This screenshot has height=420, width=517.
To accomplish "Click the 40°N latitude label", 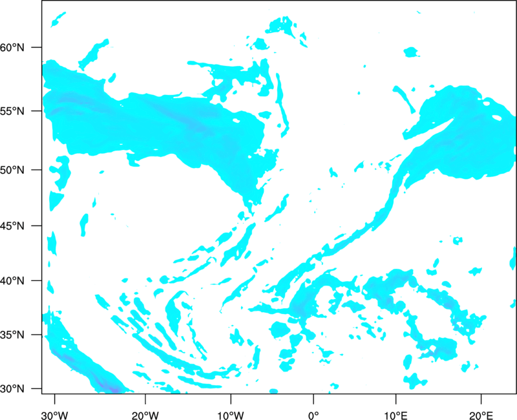I will point(12,280).
